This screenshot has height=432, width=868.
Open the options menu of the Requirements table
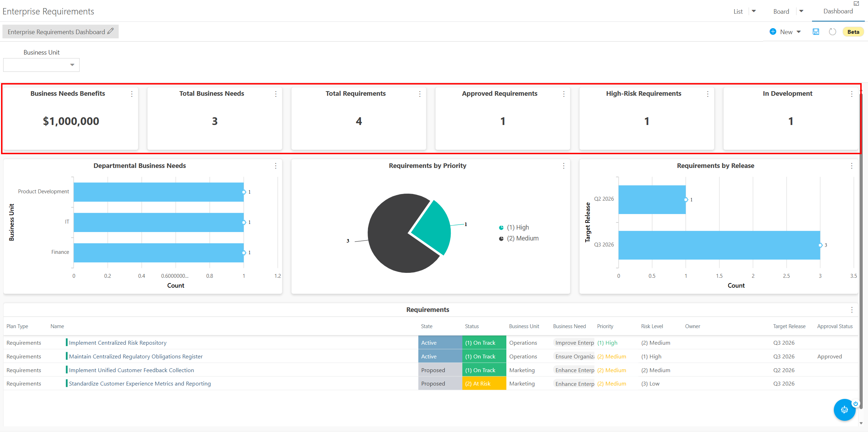[x=852, y=310]
